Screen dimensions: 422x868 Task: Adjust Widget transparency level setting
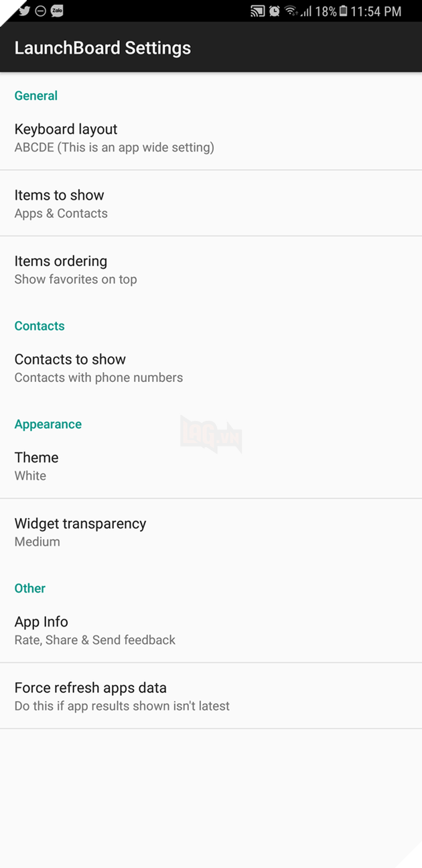[x=211, y=532]
